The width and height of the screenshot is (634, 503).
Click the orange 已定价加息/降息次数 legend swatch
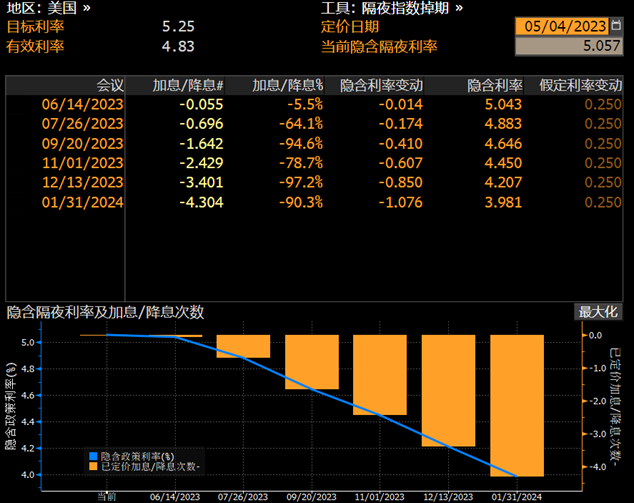tap(92, 466)
